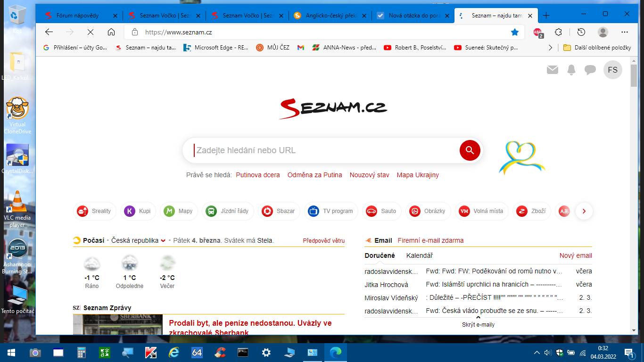The height and width of the screenshot is (362, 644).
Task: Open the Extensions puzzle icon
Action: (559, 32)
